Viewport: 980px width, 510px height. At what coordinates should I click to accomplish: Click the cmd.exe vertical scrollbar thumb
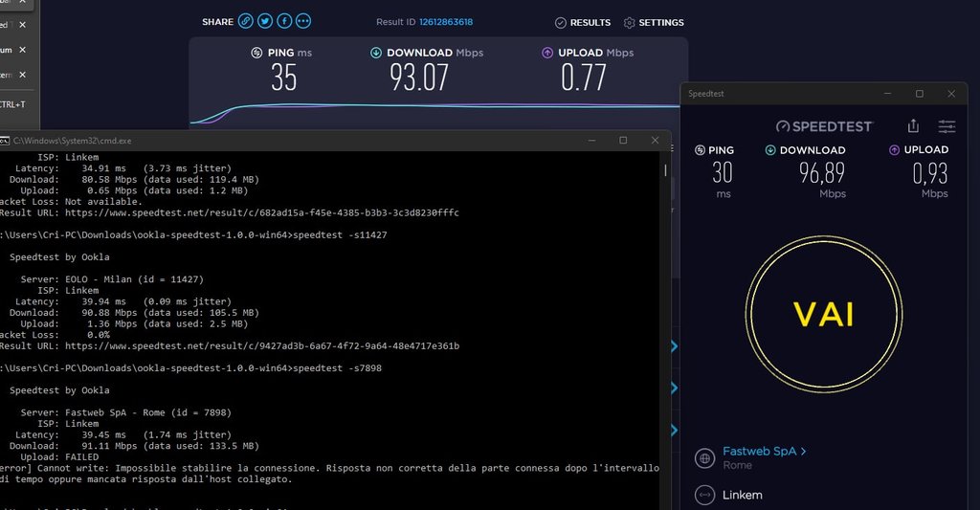coord(665,170)
